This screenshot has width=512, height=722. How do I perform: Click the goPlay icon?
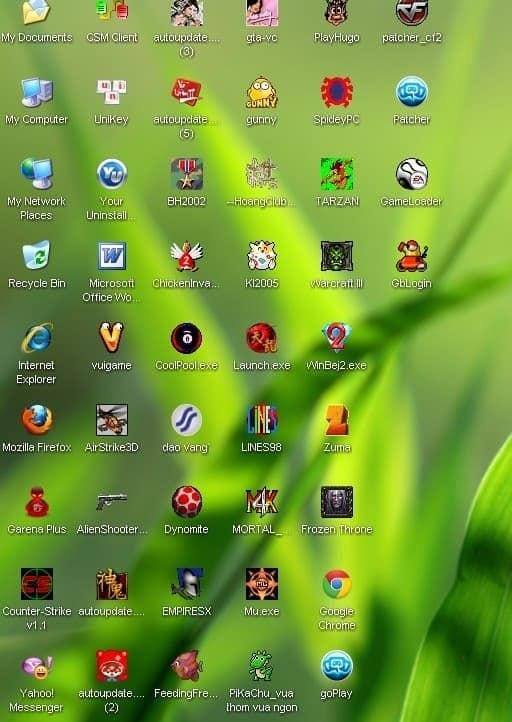pos(337,666)
